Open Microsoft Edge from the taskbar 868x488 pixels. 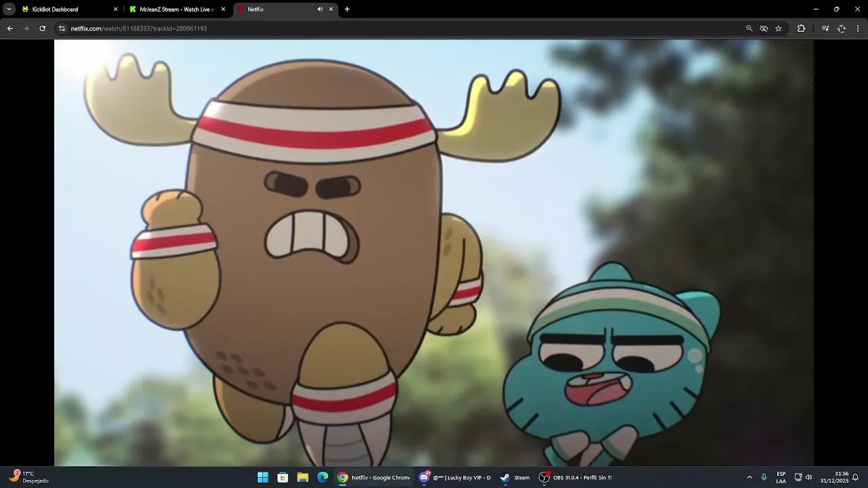pos(323,477)
